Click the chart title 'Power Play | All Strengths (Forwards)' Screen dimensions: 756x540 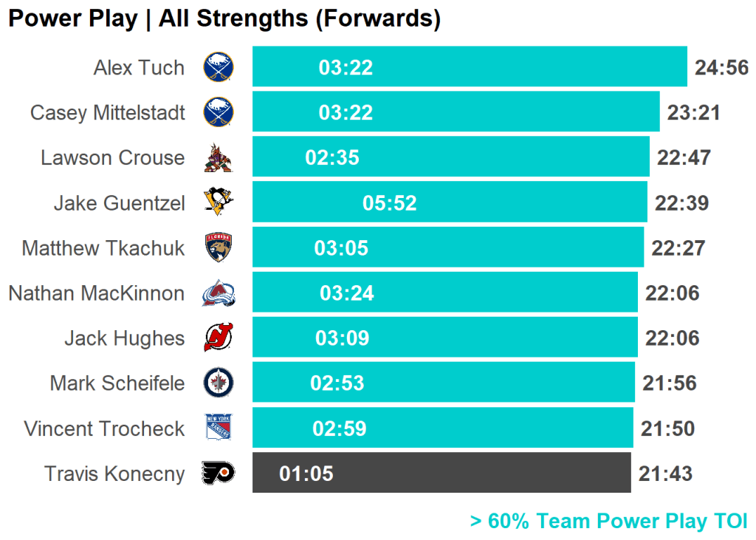coord(224,18)
